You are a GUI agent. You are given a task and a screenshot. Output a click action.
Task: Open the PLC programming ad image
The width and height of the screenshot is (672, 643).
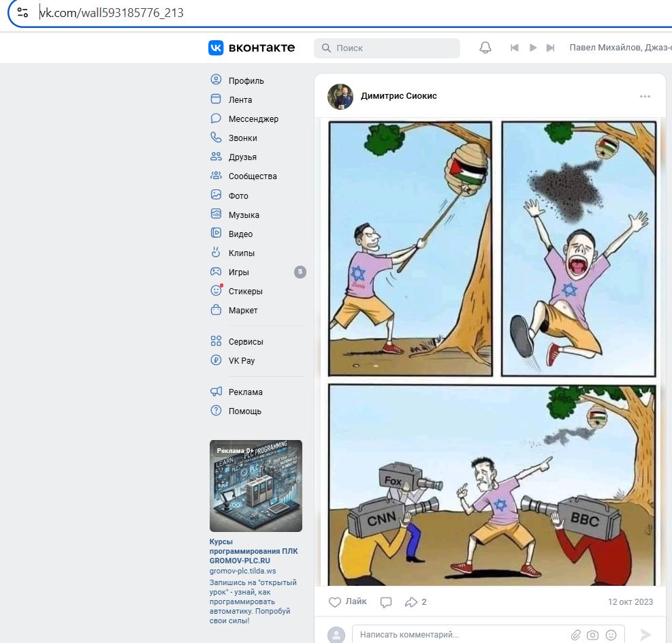point(256,486)
